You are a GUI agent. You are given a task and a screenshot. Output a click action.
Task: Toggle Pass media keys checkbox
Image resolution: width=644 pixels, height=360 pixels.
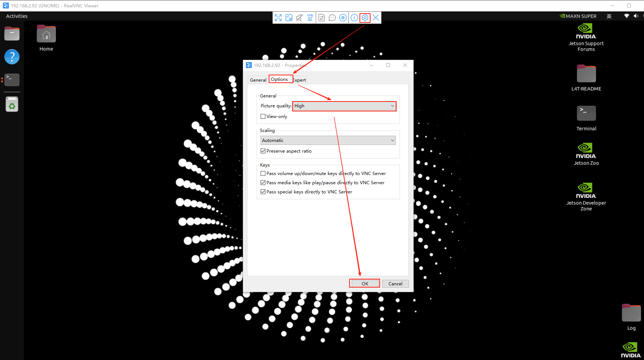coord(263,183)
